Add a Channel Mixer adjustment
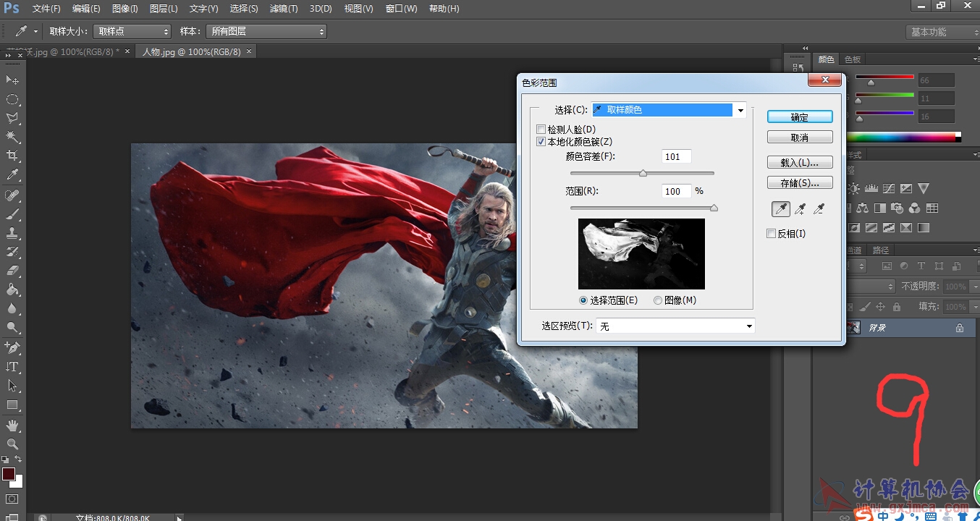The width and height of the screenshot is (980, 521). 915,208
